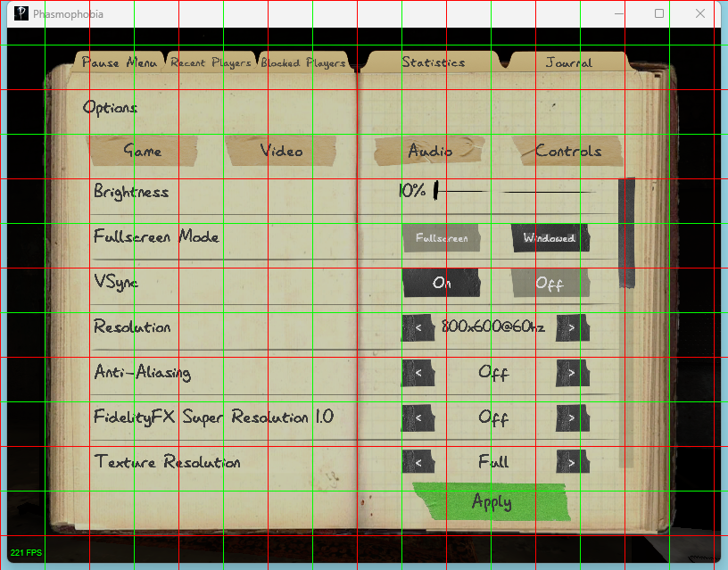View the Statistics tab
The image size is (728, 570).
coord(433,62)
